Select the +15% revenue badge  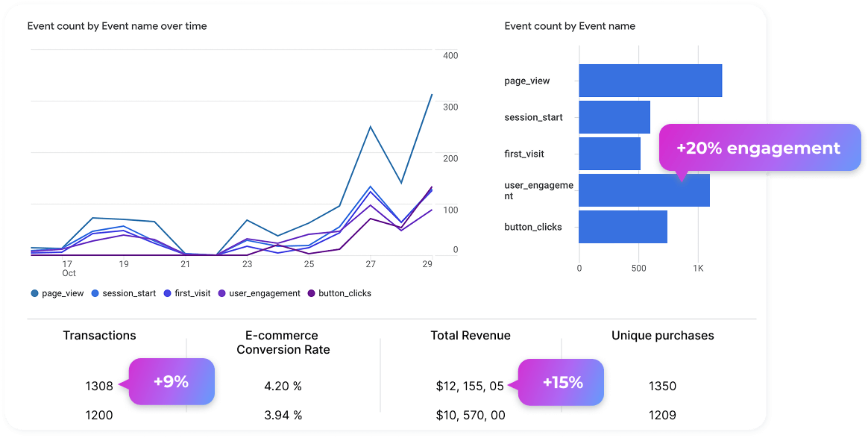click(562, 382)
